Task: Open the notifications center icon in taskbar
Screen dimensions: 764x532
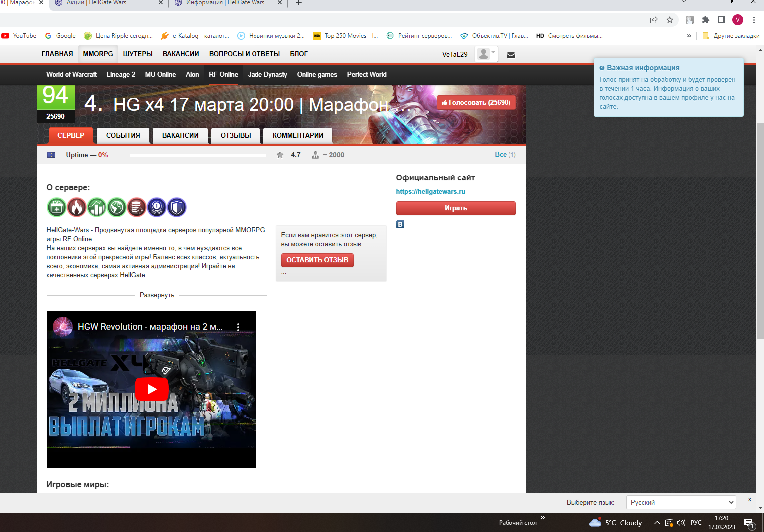Action: (749, 523)
